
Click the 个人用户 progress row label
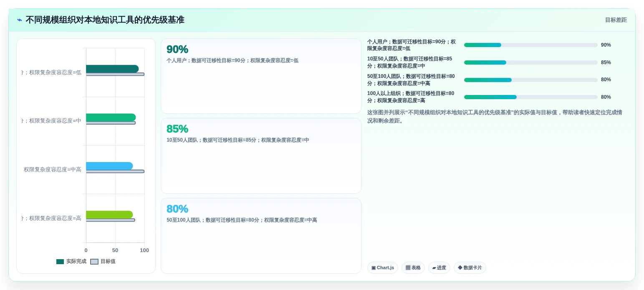click(412, 45)
